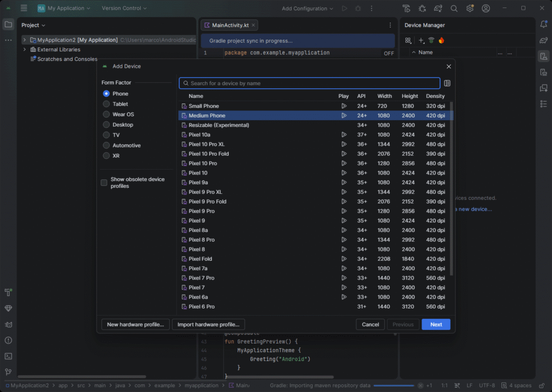
Task: Toggle device details panel icon beside search
Action: 447,83
